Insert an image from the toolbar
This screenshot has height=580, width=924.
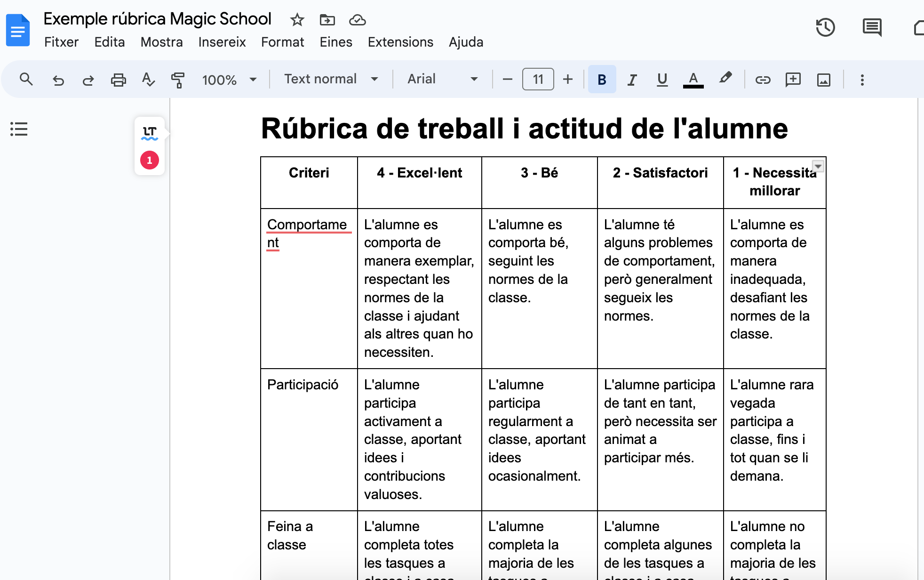tap(823, 79)
